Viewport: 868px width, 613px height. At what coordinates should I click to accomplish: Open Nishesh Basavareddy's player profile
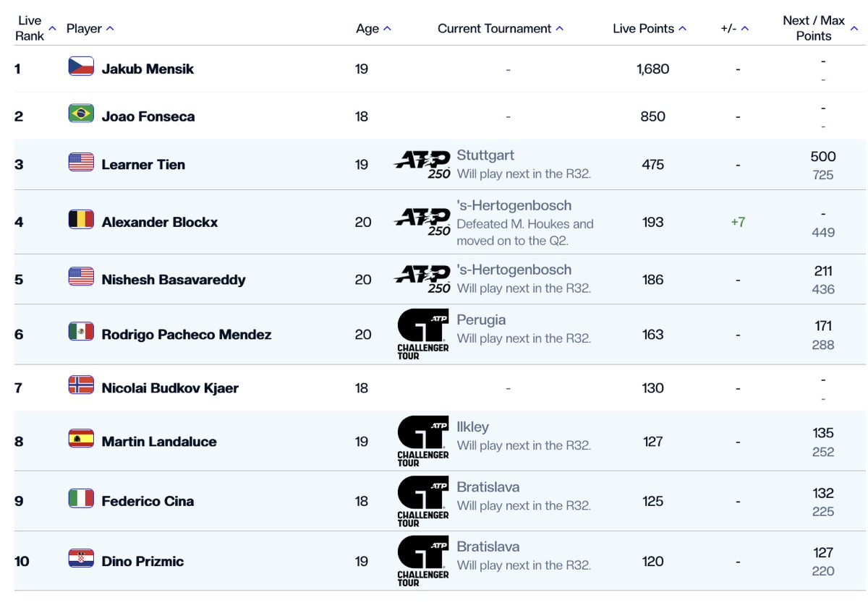(174, 280)
